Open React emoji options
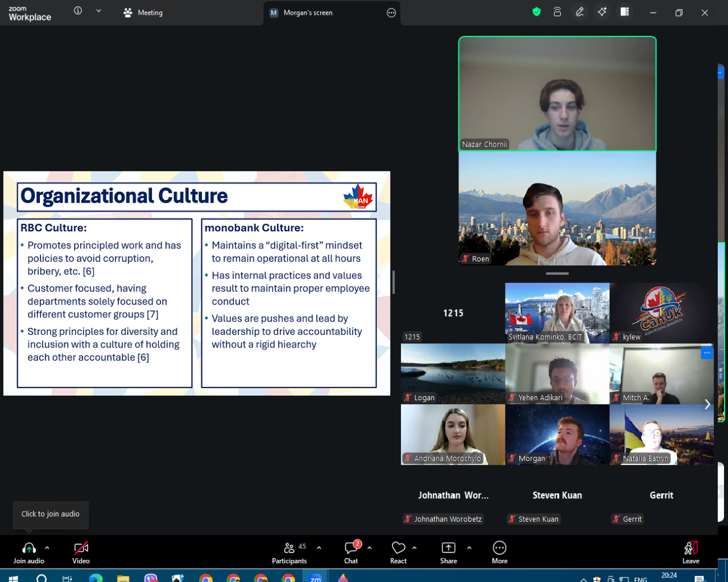This screenshot has height=582, width=728. click(x=398, y=552)
